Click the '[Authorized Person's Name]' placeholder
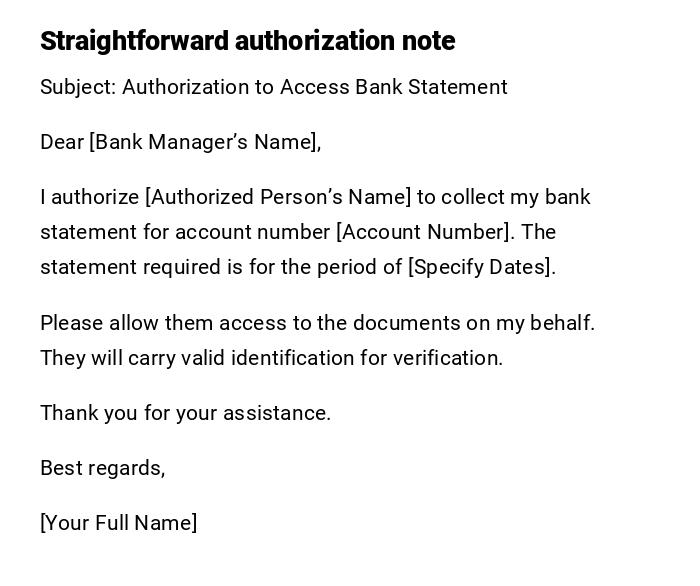This screenshot has height=586, width=700. [278, 197]
